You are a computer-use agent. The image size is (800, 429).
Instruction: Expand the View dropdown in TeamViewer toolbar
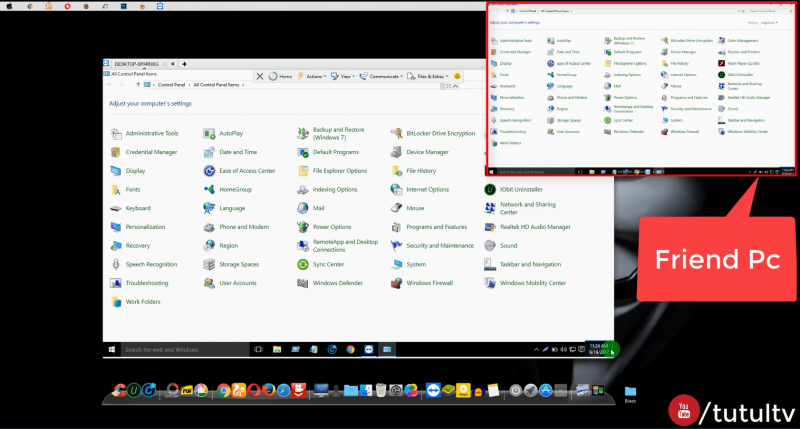pyautogui.click(x=346, y=76)
